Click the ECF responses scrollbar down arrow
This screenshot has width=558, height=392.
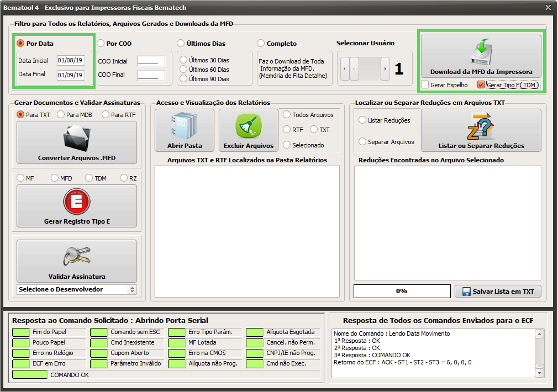pos(540,373)
